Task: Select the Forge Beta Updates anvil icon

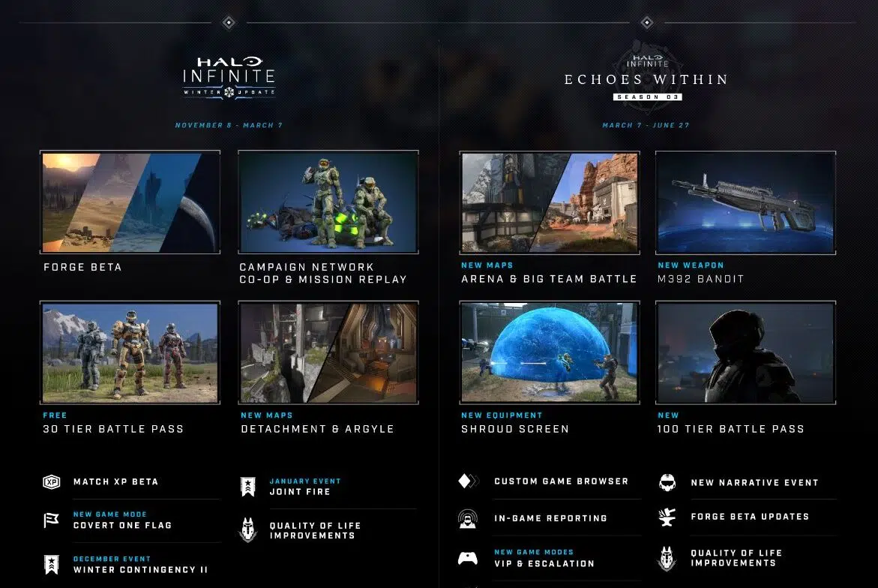Action: pyautogui.click(x=667, y=517)
